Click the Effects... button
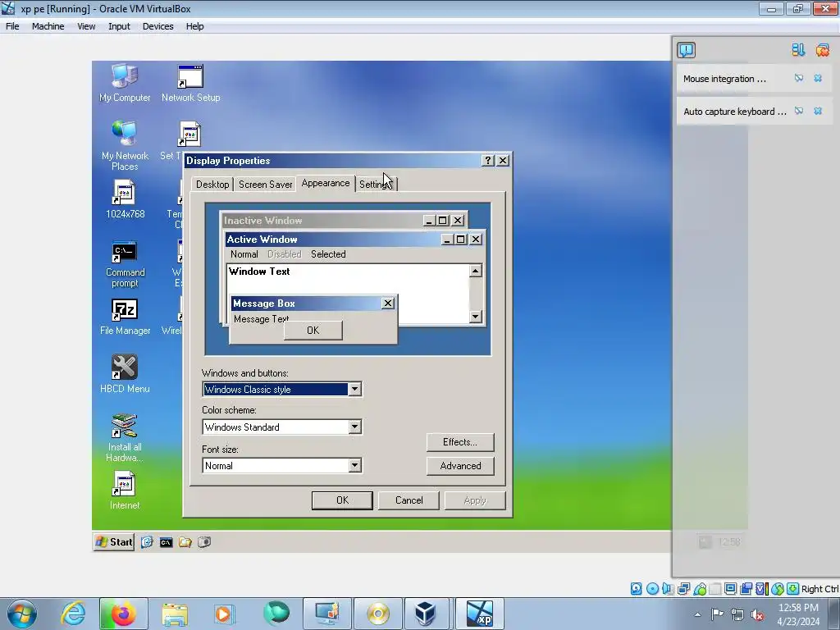The image size is (840, 630). [x=460, y=442]
